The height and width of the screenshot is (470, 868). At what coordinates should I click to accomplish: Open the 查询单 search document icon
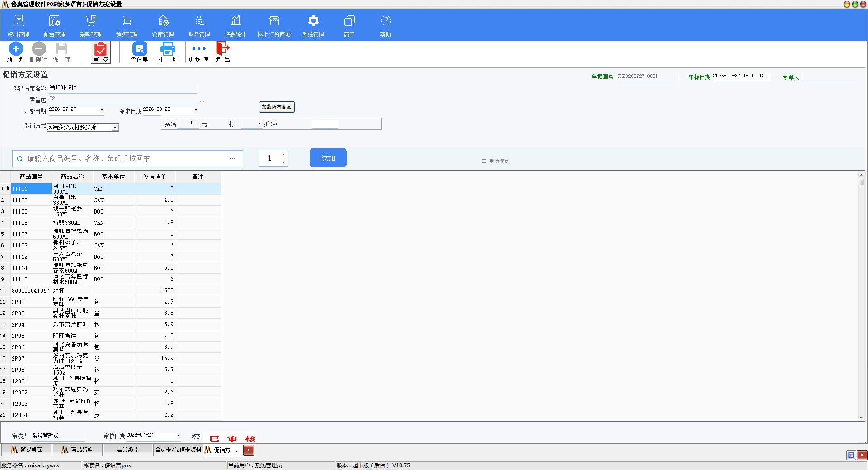click(x=139, y=48)
